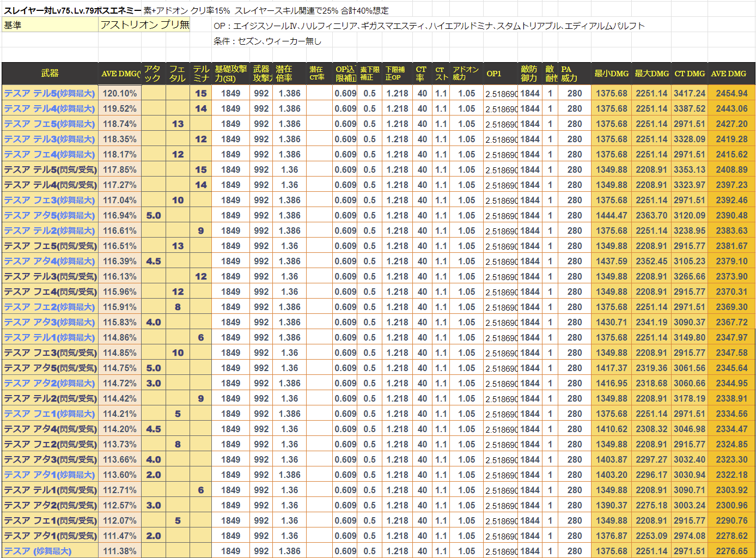Viewport: 756px width, 558px height.
Task: Select the 潜在倍率 header cell
Action: [x=289, y=74]
